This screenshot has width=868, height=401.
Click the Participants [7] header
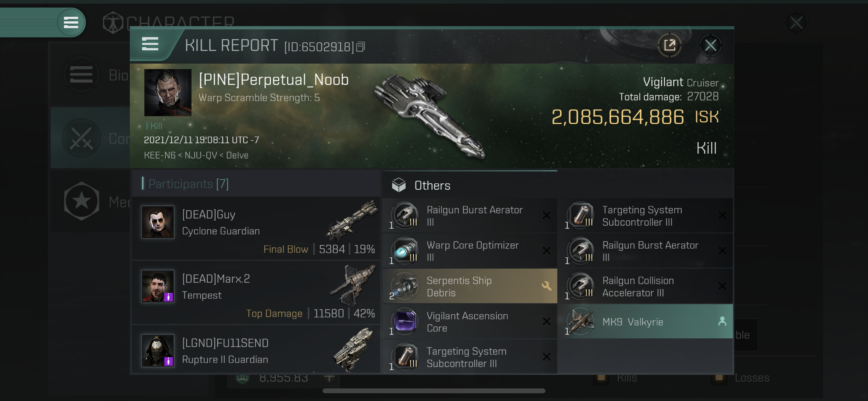[188, 184]
